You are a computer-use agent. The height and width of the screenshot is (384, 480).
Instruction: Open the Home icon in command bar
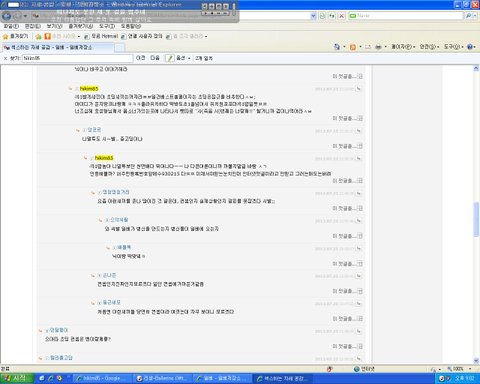(337, 47)
